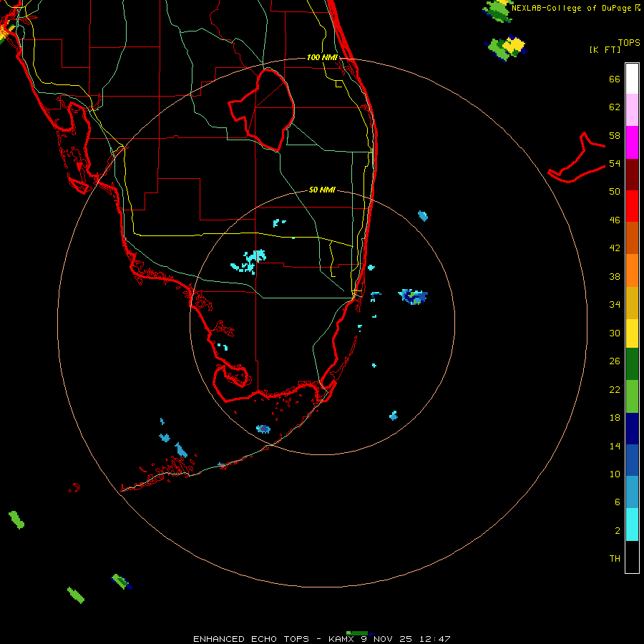The image size is (644, 644).
Task: Pick the bright yellow legend swatch
Action: [x=632, y=333]
